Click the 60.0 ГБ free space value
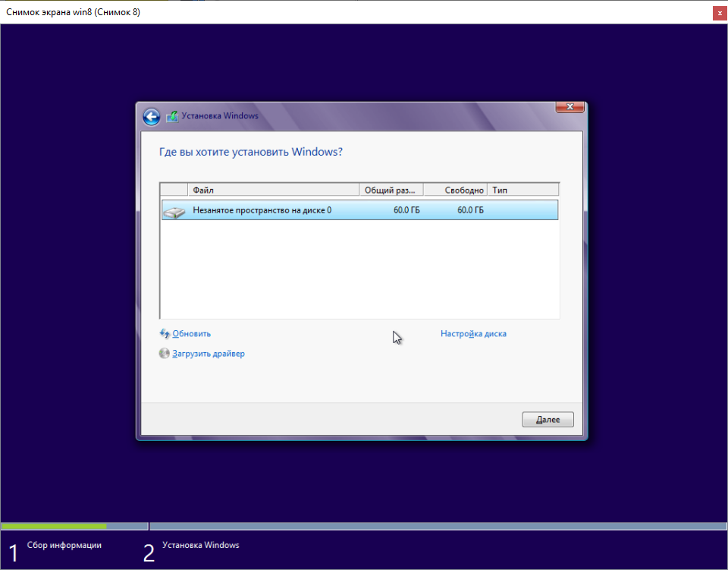This screenshot has height=570, width=728. (470, 210)
